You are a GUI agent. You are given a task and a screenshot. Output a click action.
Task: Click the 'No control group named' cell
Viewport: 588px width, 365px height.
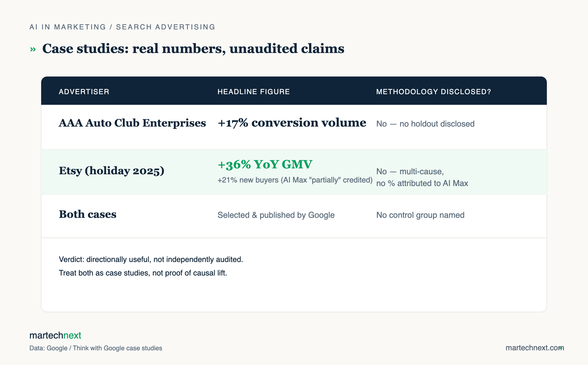[x=420, y=215]
